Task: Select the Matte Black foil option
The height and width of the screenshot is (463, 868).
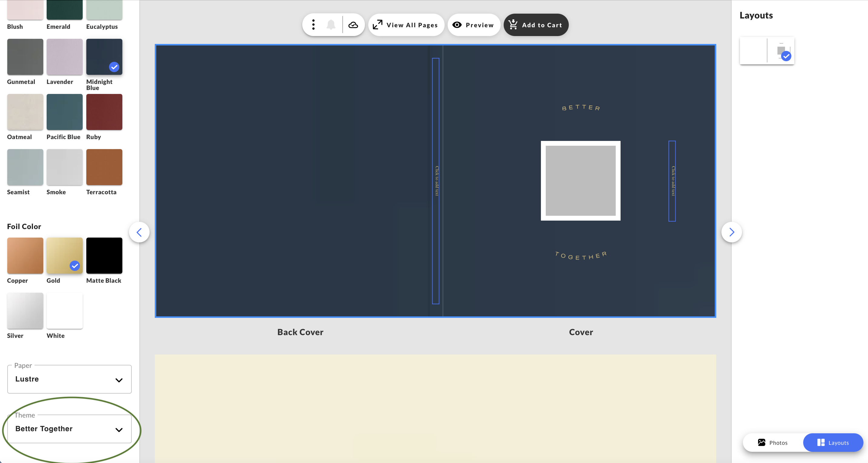Action: point(104,255)
